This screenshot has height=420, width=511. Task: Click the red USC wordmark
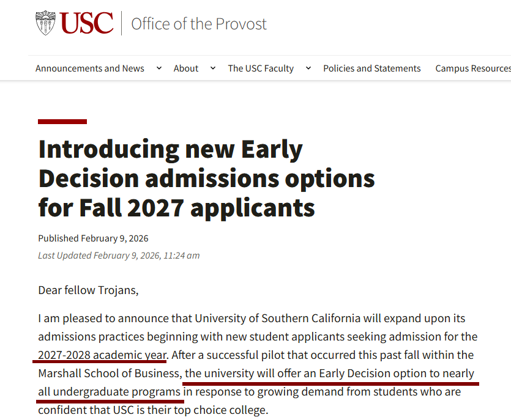(86, 23)
